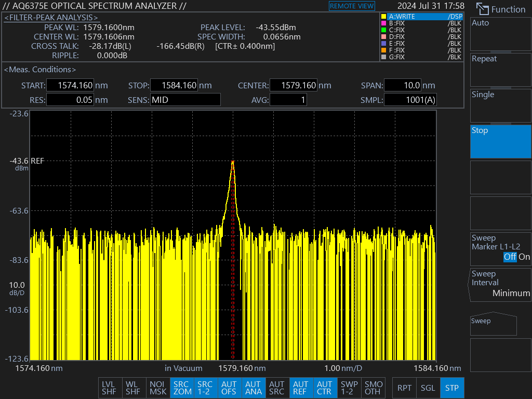Click the RPT repeat sweep button

pyautogui.click(x=404, y=388)
